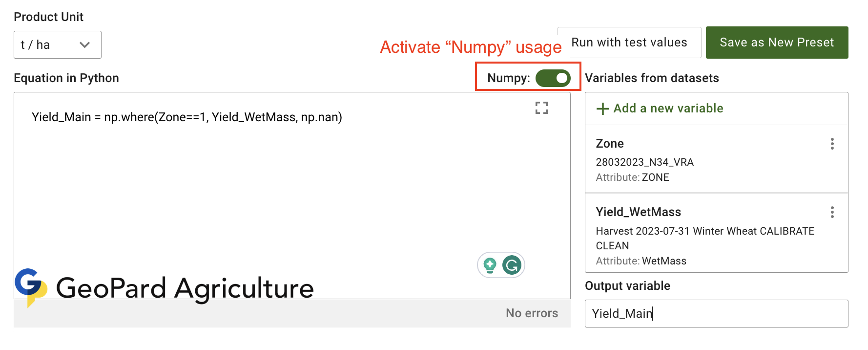Disable the Numpy toggle switch

pyautogui.click(x=553, y=78)
